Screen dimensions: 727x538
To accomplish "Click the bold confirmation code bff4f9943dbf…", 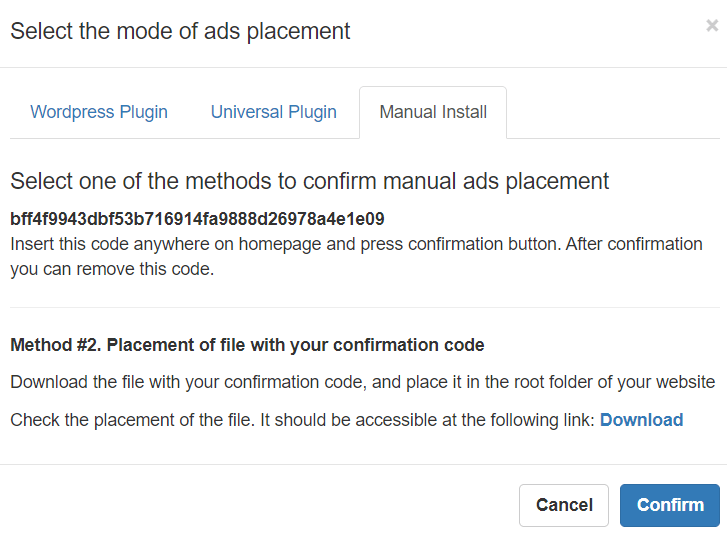I will pyautogui.click(x=198, y=218).
